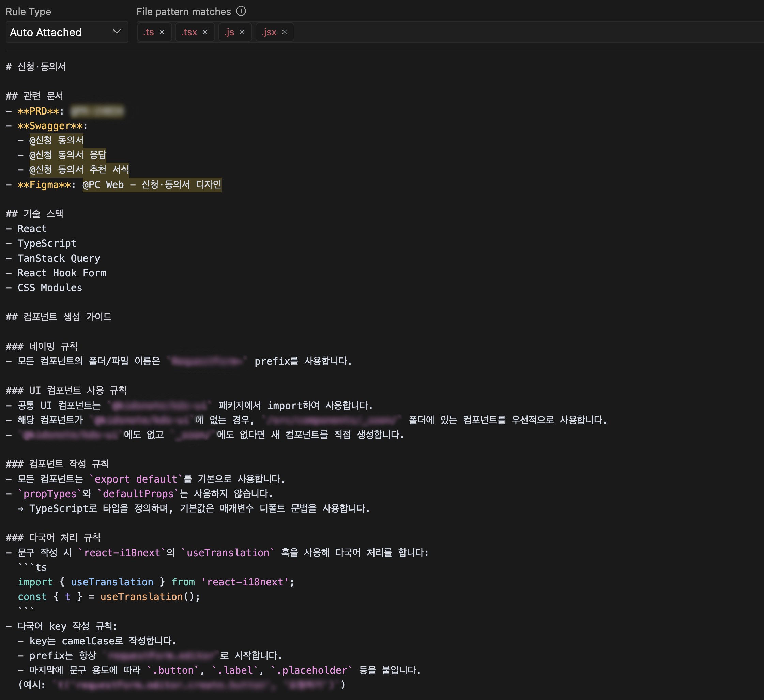Open the @신청 동의서 Swagger mention
This screenshot has width=764, height=700.
click(x=56, y=140)
